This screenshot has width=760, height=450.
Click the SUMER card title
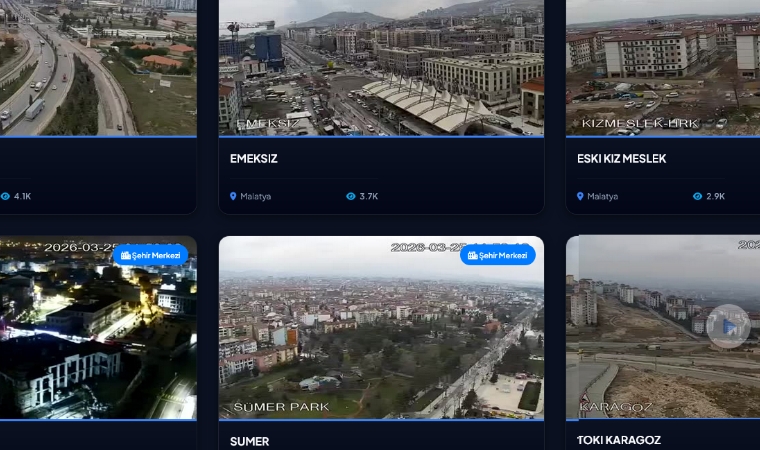(x=249, y=441)
